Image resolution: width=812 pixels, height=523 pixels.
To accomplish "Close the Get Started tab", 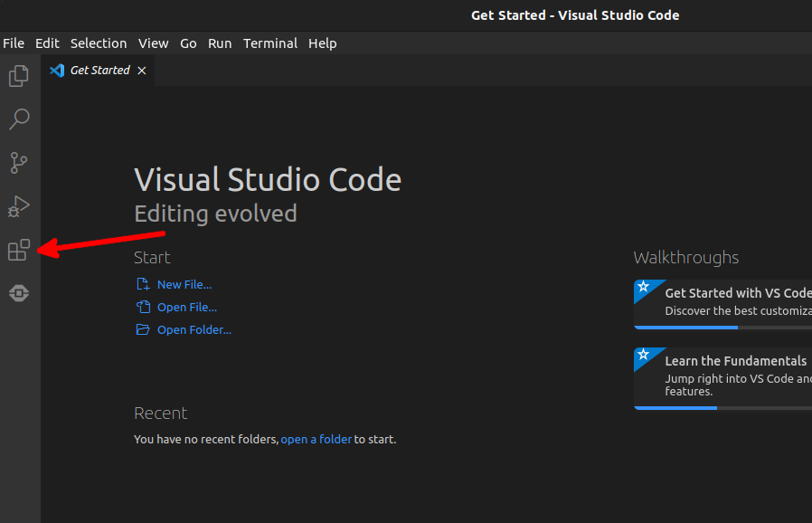I will tap(142, 71).
